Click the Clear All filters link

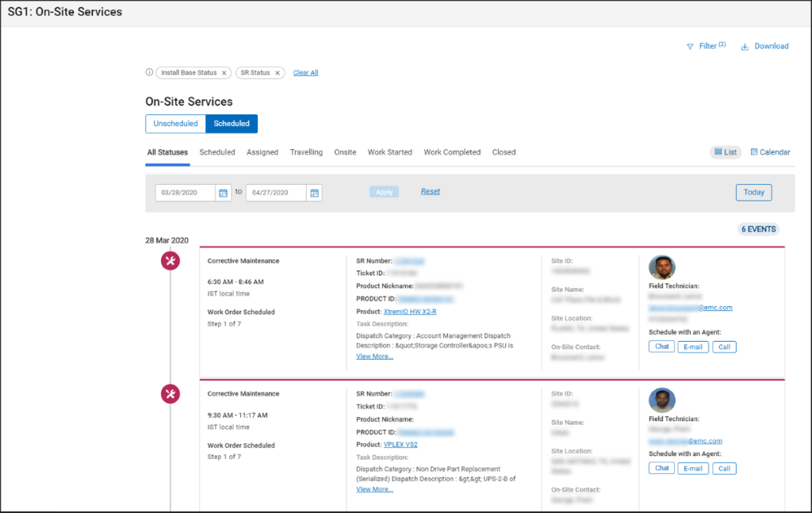[x=305, y=72]
